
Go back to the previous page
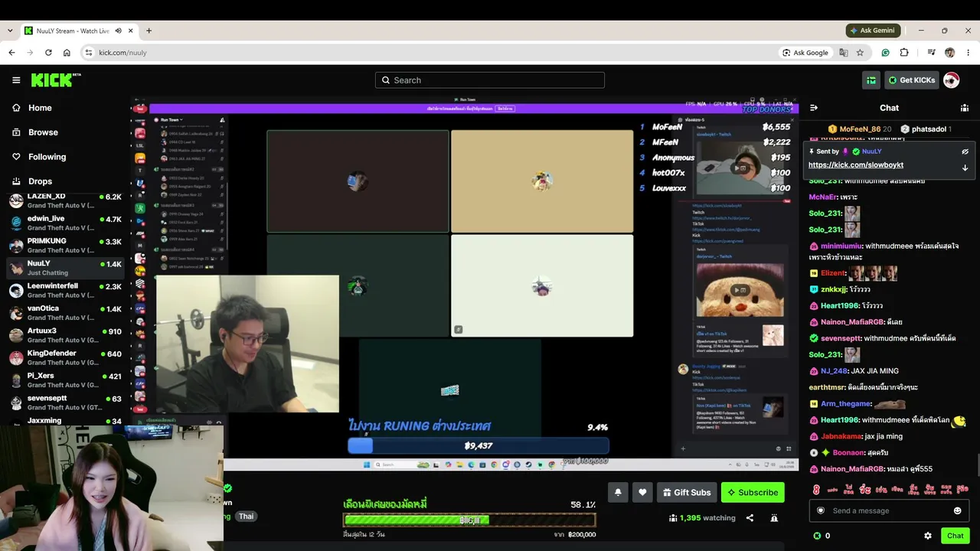11,53
